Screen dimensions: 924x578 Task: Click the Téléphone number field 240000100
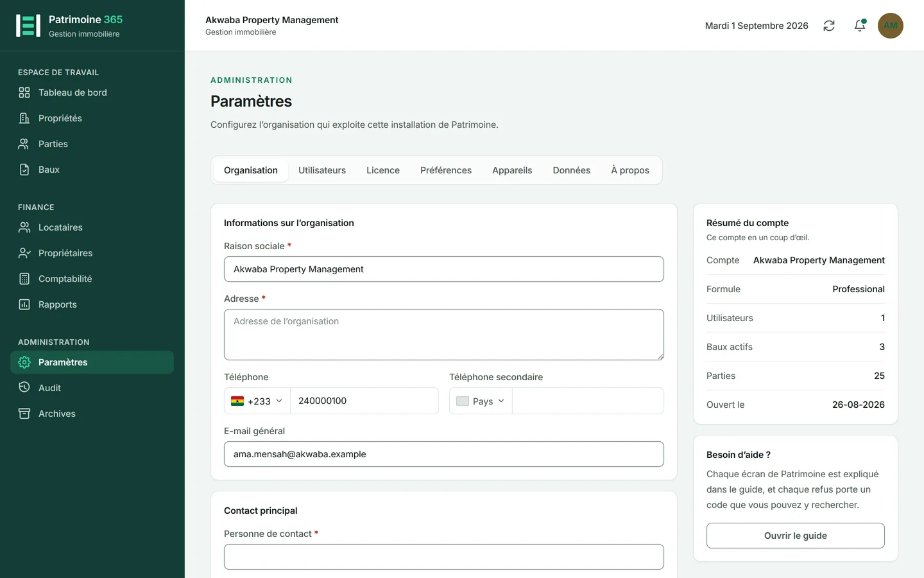point(364,401)
